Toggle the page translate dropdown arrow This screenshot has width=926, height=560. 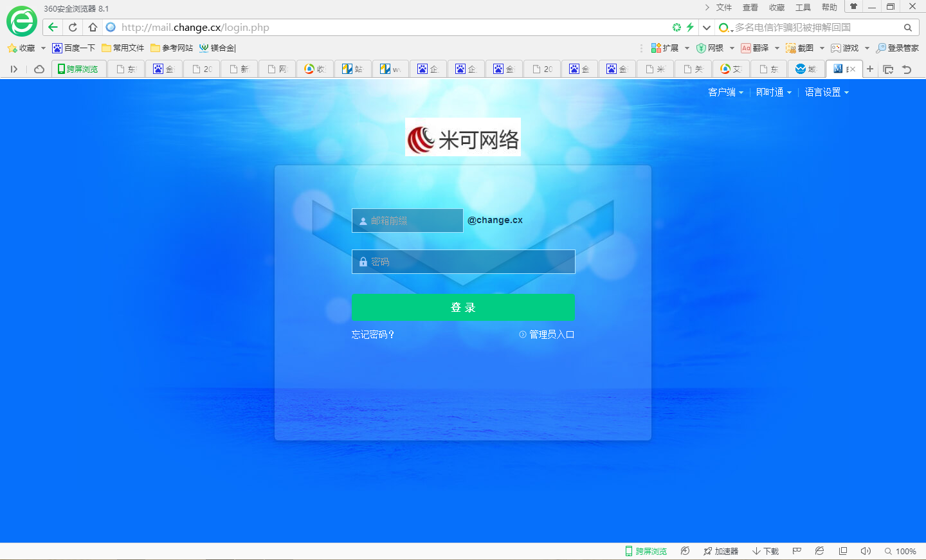[x=776, y=48]
